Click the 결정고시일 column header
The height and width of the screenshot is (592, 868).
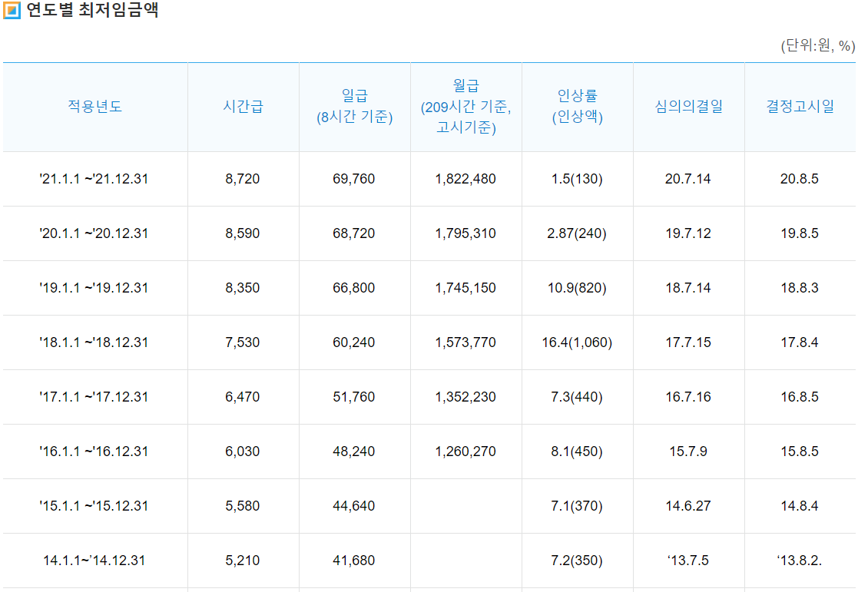(800, 106)
